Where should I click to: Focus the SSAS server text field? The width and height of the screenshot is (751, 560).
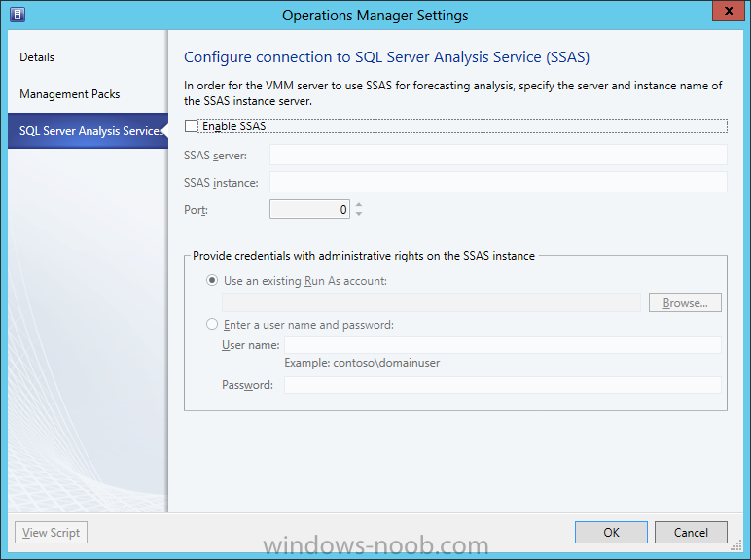point(498,156)
